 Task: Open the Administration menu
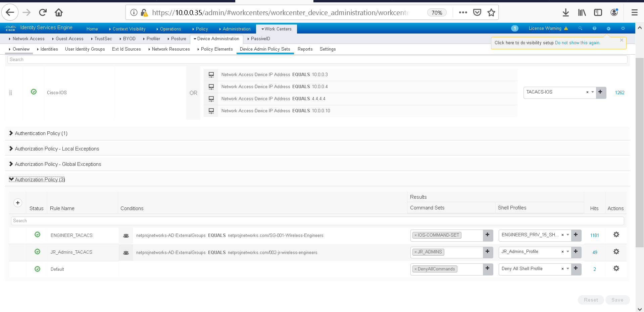click(x=236, y=29)
